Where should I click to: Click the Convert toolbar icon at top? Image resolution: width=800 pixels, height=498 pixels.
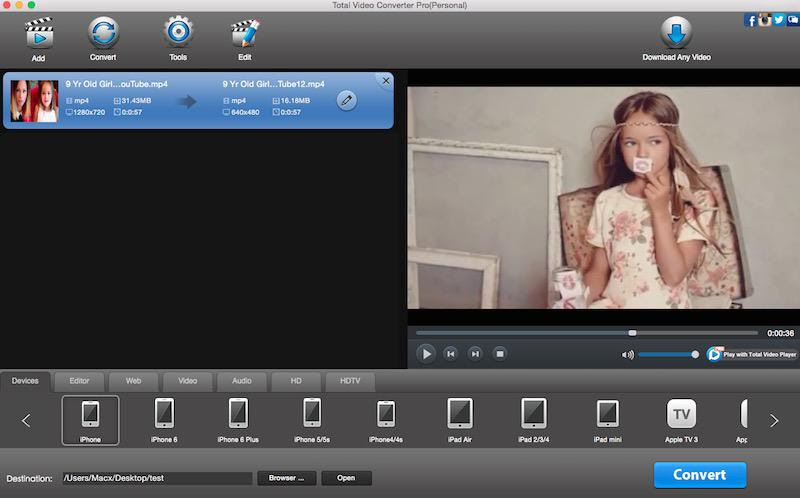point(103,33)
